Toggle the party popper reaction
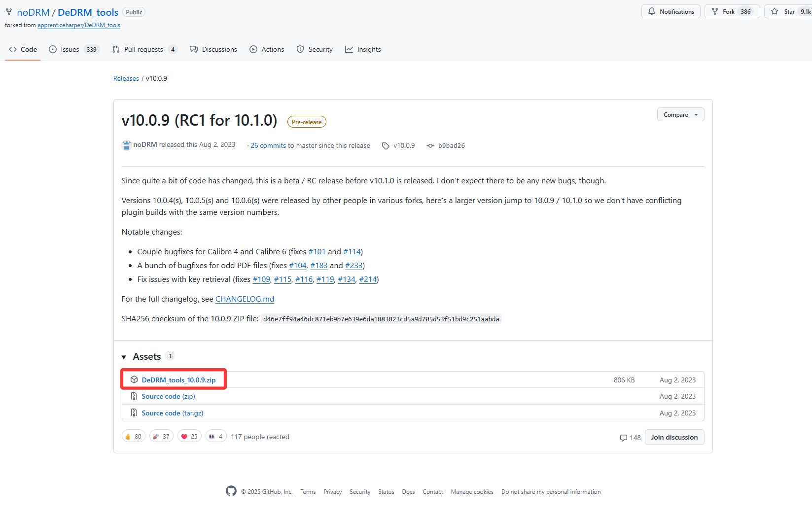The image size is (812, 515). 161,437
